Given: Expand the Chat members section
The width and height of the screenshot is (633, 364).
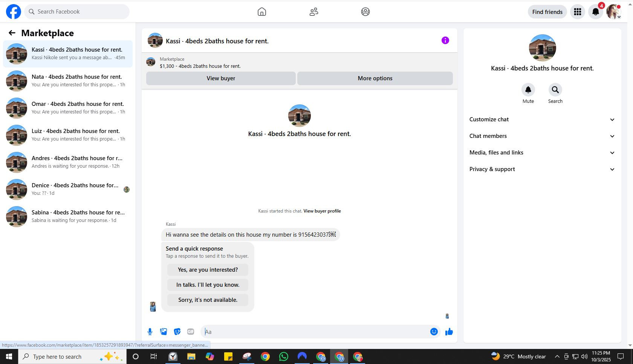Looking at the screenshot, I should click(542, 136).
